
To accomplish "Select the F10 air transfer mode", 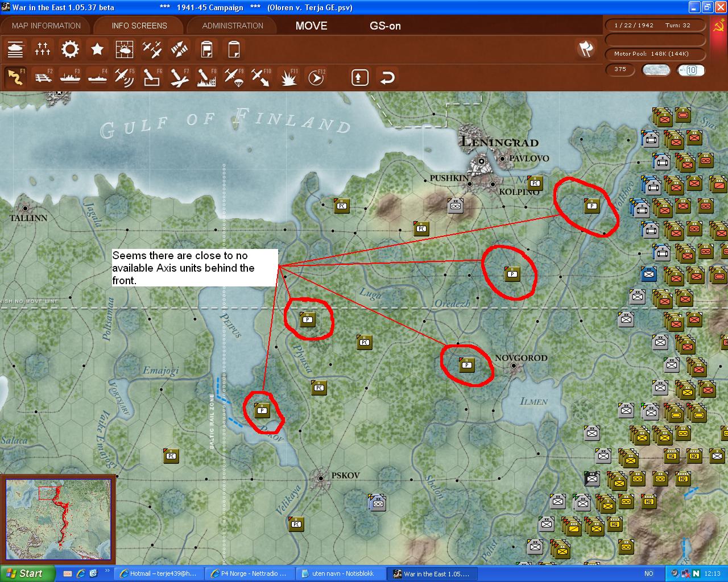I will (261, 77).
